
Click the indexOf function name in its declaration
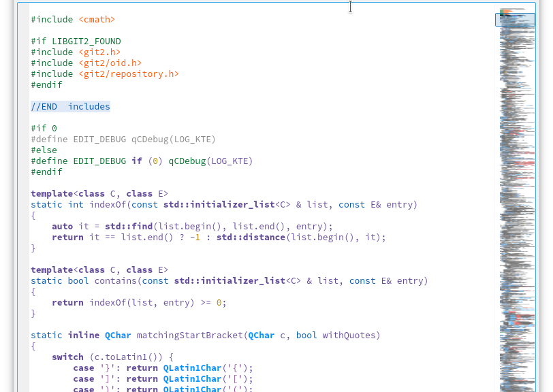click(107, 205)
